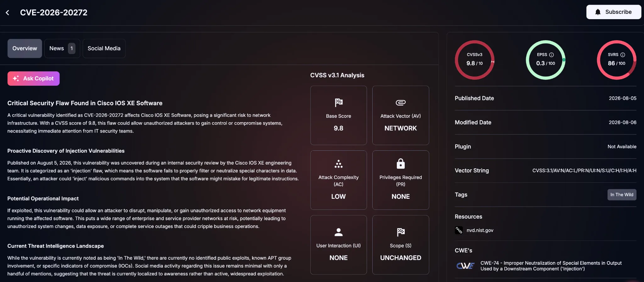Click the CWE's section label
The width and height of the screenshot is (644, 282).
click(463, 251)
